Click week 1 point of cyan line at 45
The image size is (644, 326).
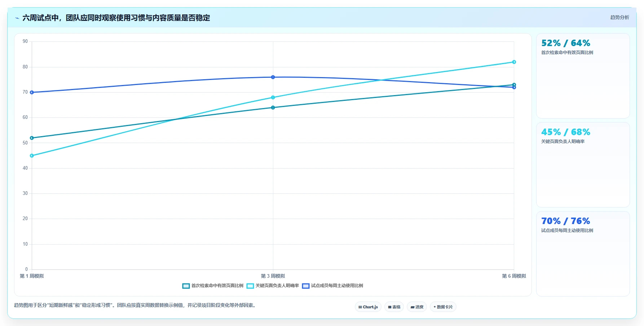[32, 156]
